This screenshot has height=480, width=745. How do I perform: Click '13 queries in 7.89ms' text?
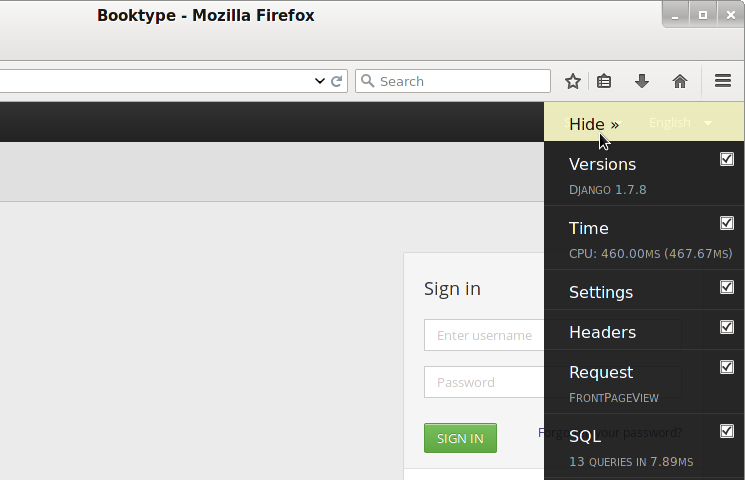pyautogui.click(x=631, y=461)
